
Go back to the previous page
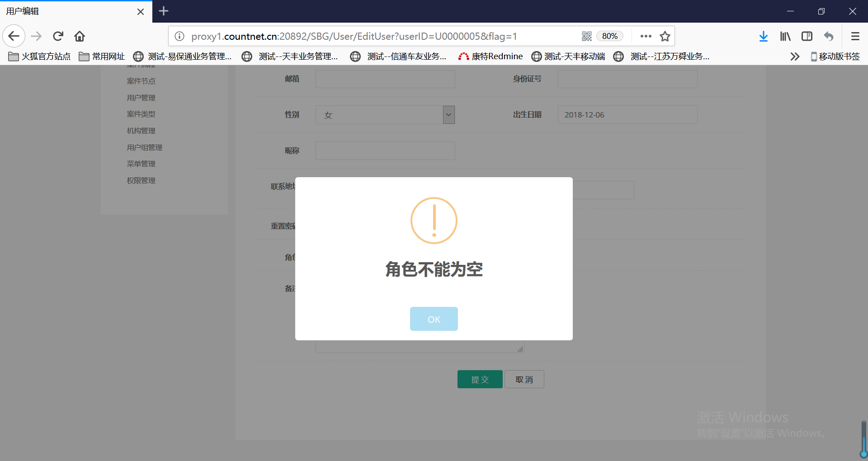point(14,36)
